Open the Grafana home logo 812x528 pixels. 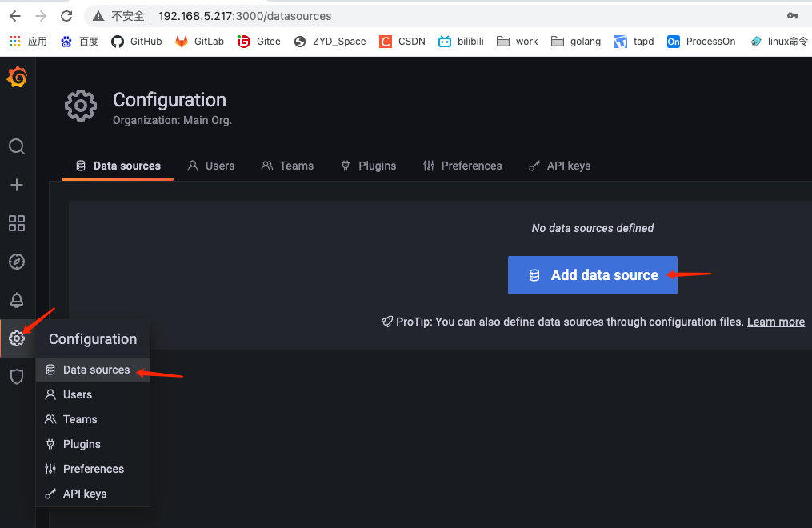coord(17,77)
